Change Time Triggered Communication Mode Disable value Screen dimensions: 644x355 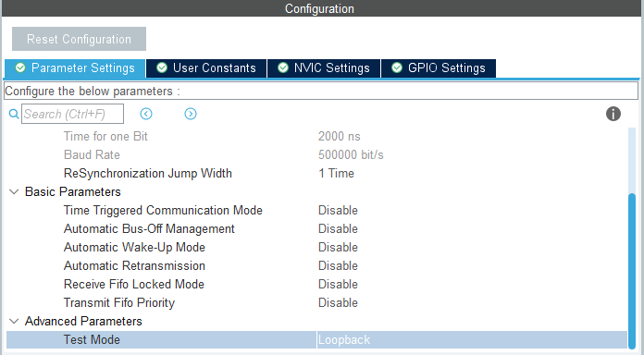point(338,210)
